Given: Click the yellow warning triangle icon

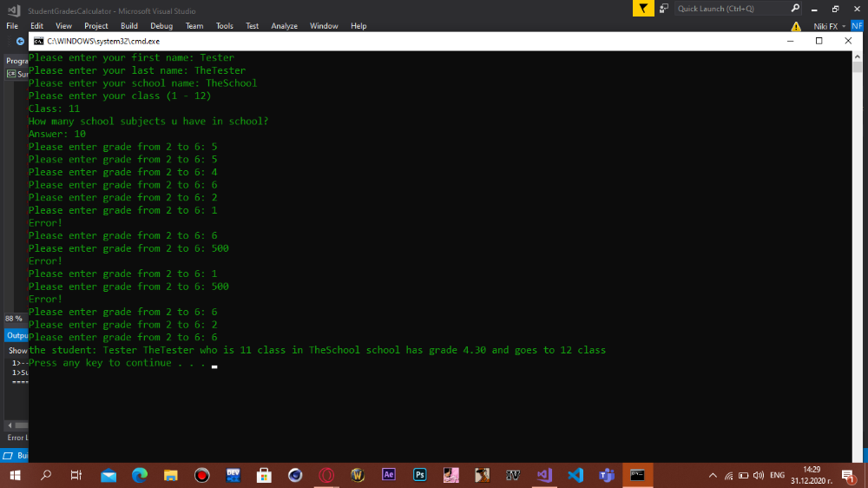Looking at the screenshot, I should pos(796,26).
